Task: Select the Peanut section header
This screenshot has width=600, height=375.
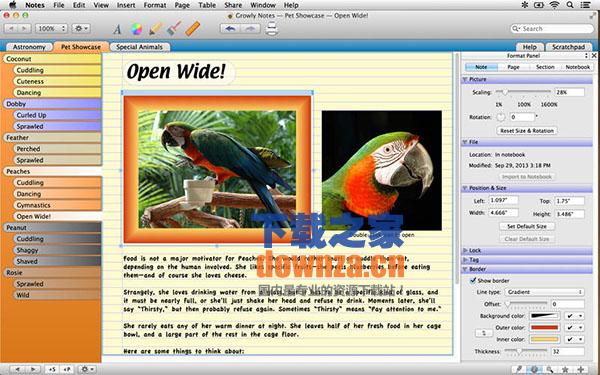Action: [x=52, y=228]
